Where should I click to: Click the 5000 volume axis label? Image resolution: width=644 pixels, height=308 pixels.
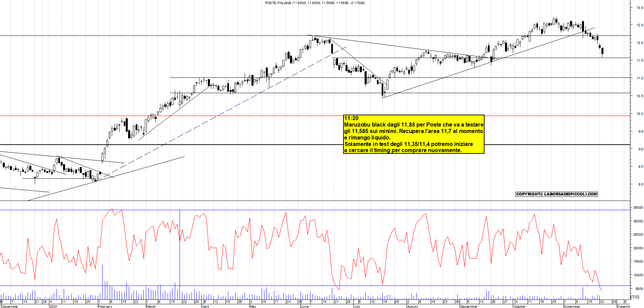pos(639,289)
